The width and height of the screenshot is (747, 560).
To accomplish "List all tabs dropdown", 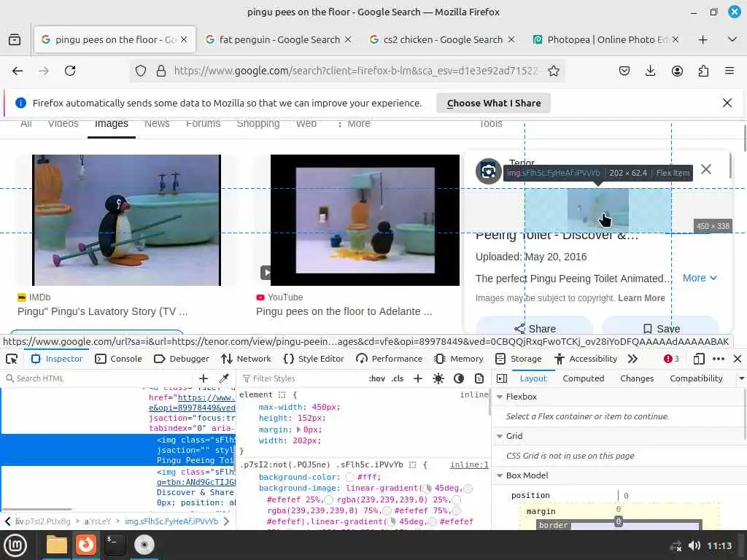I will (x=732, y=39).
